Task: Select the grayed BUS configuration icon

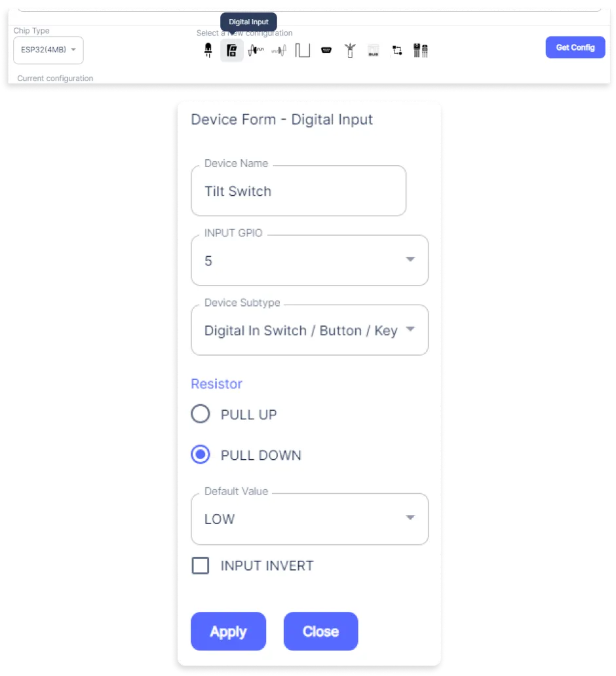Action: pos(373,50)
